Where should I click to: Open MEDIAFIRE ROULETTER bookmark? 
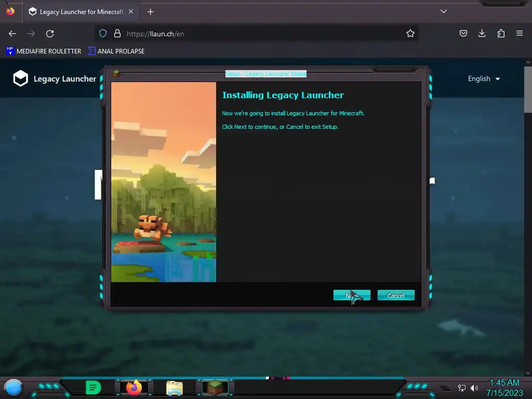44,51
